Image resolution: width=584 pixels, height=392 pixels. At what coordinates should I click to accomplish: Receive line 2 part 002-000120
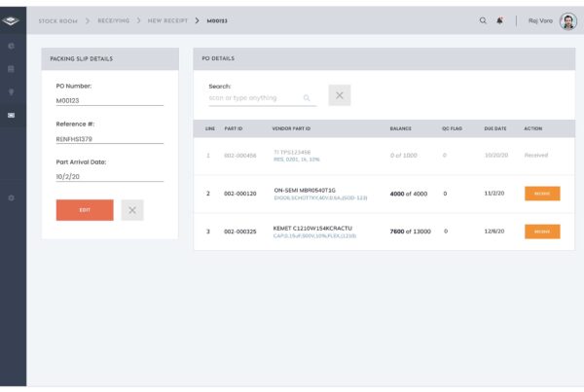tap(542, 194)
